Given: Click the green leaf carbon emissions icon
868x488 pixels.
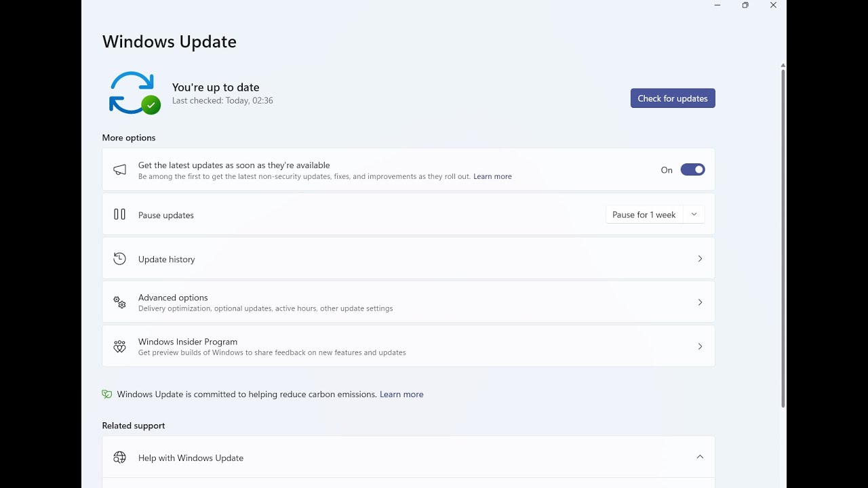Looking at the screenshot, I should [x=106, y=394].
